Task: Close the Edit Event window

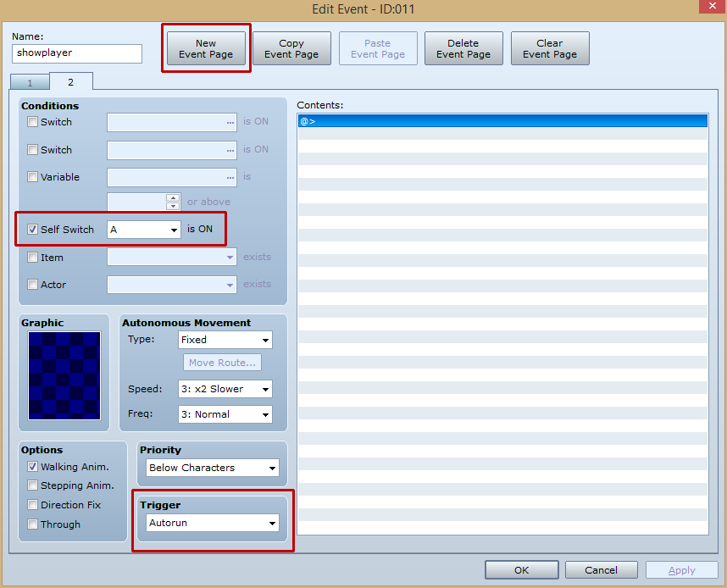Action: coord(713,7)
